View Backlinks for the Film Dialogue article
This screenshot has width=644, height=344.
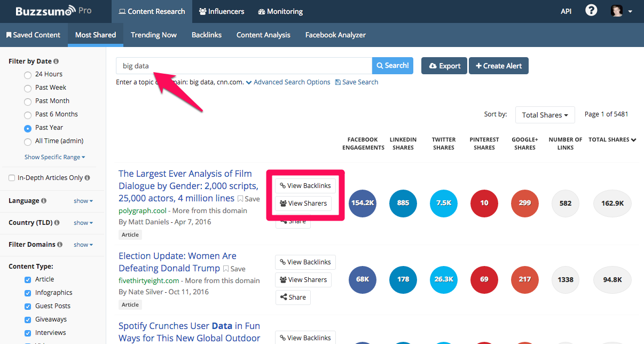305,186
